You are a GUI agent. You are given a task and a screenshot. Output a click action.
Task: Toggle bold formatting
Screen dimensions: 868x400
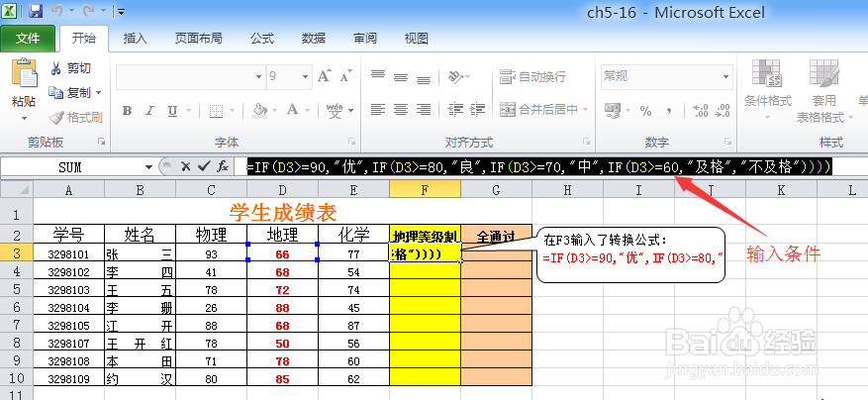tap(127, 110)
